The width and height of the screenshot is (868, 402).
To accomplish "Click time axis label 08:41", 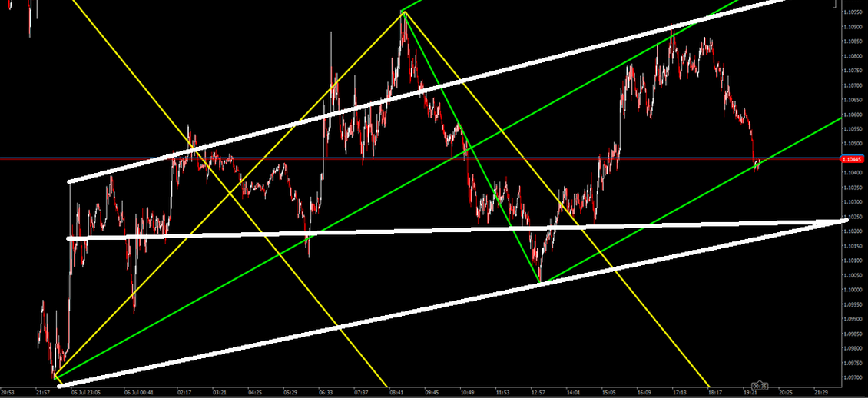I will pyautogui.click(x=397, y=392).
